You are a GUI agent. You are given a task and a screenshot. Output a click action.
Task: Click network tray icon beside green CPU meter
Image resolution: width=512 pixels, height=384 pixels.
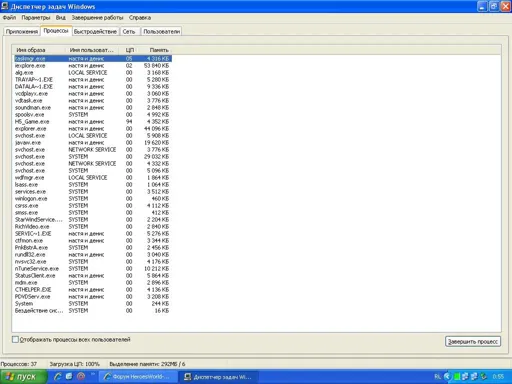pos(465,377)
